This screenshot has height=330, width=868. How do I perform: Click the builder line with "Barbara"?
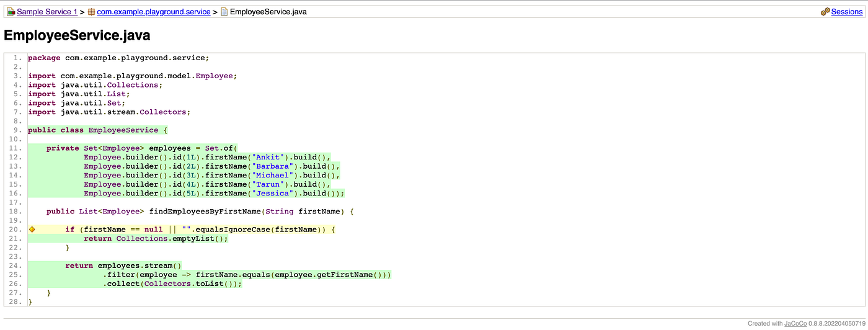[212, 166]
